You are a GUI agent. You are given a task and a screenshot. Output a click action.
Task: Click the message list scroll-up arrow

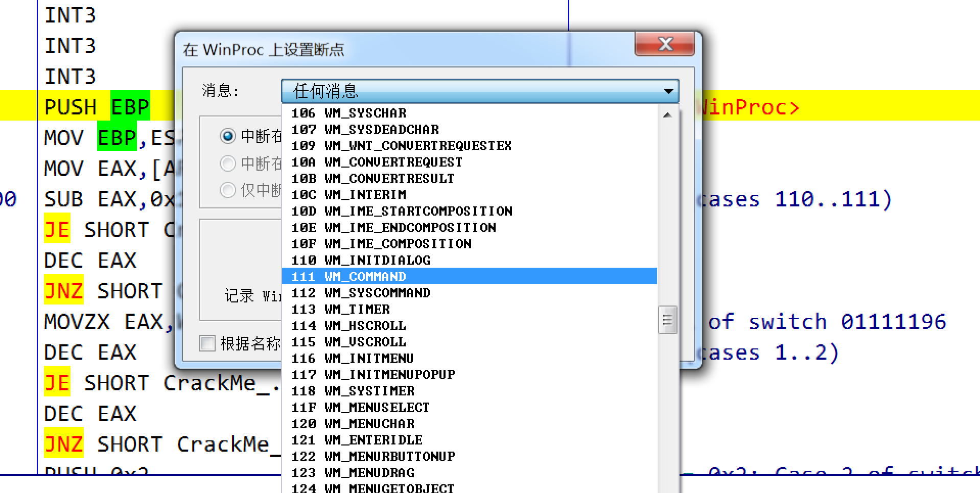click(x=667, y=114)
